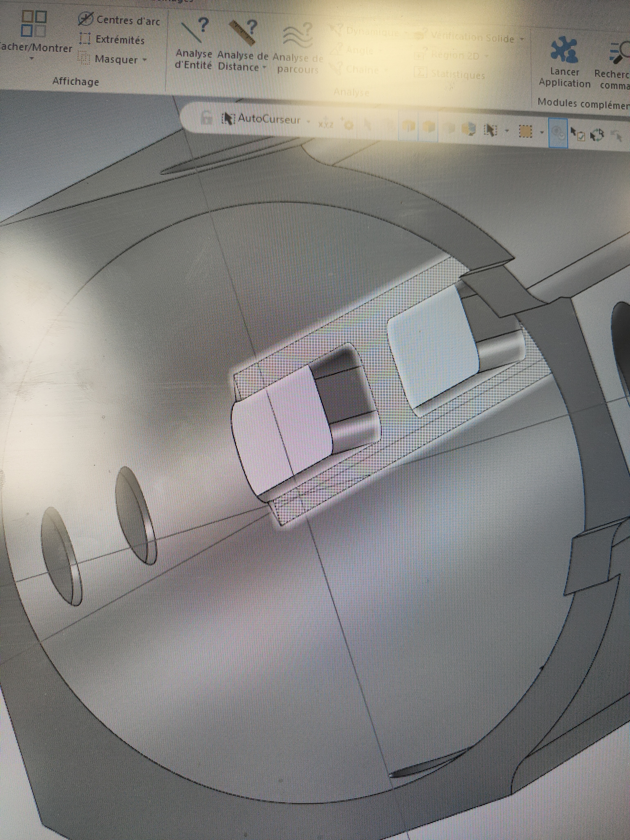
Task: Click the Affichage group label
Action: [x=75, y=81]
